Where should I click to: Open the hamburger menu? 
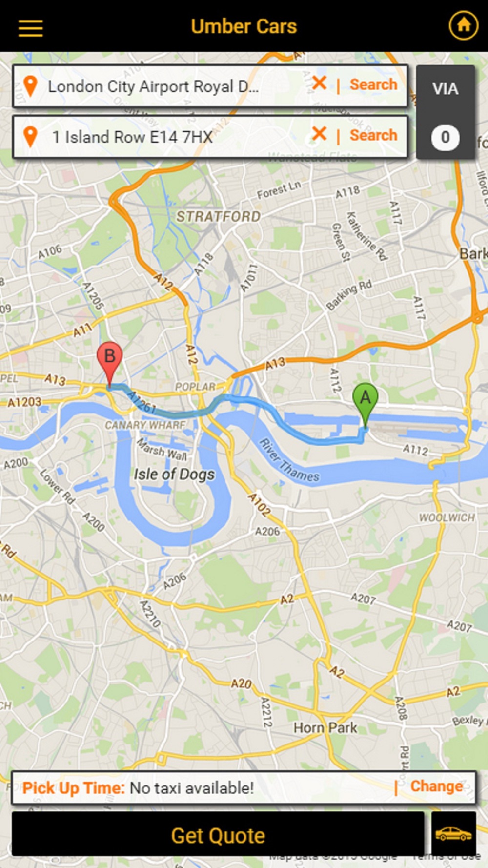click(31, 28)
